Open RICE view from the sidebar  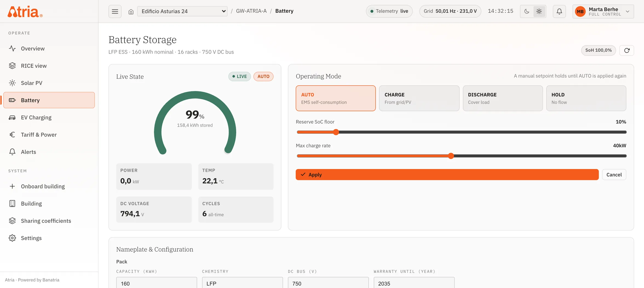49,66
